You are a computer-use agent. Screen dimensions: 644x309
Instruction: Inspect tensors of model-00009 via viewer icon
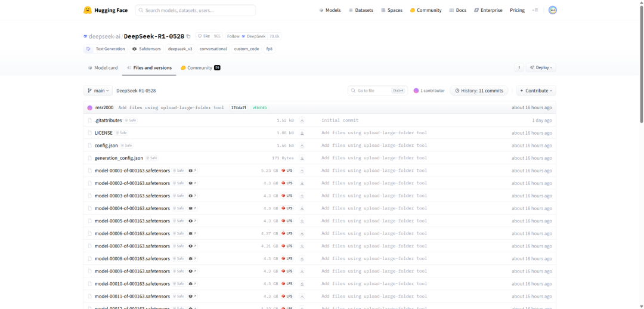tap(193, 271)
